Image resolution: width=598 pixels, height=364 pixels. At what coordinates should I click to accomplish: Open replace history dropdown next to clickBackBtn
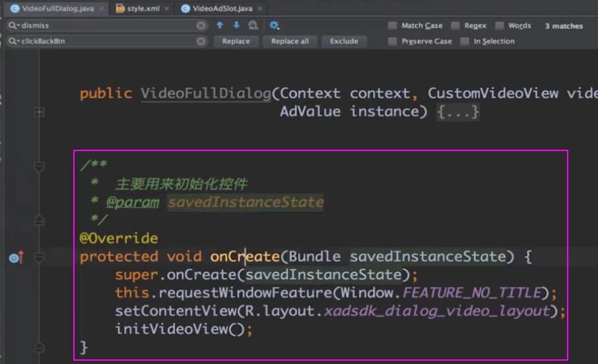14,41
